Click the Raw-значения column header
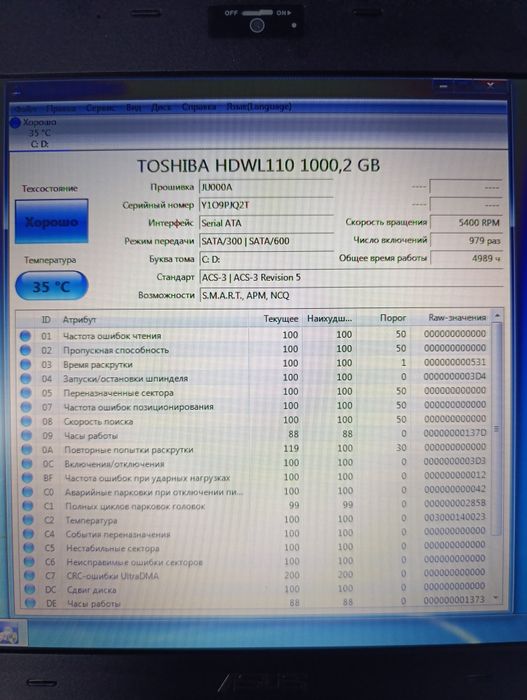Screen dimensions: 527x700 pos(457,317)
